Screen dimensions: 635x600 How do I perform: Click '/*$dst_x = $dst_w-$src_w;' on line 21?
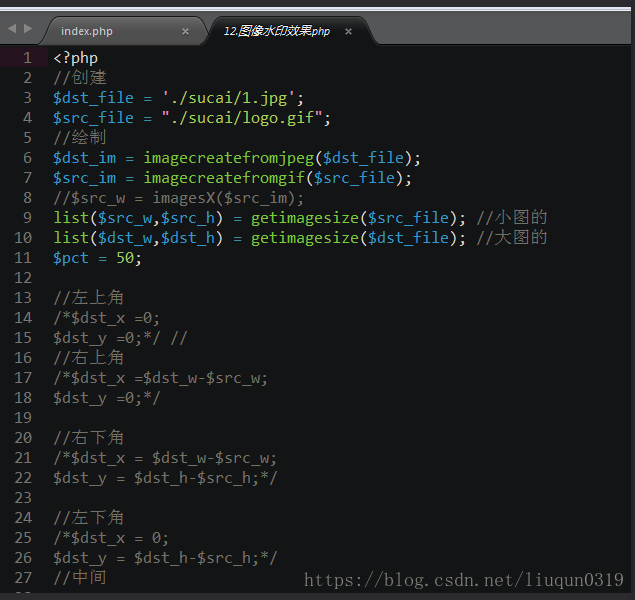(x=165, y=458)
